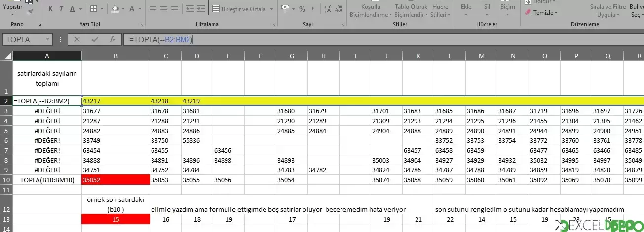644x232 pixels.
Task: Open Birleştir ve Ortala dropdown arrow
Action: coord(271,9)
